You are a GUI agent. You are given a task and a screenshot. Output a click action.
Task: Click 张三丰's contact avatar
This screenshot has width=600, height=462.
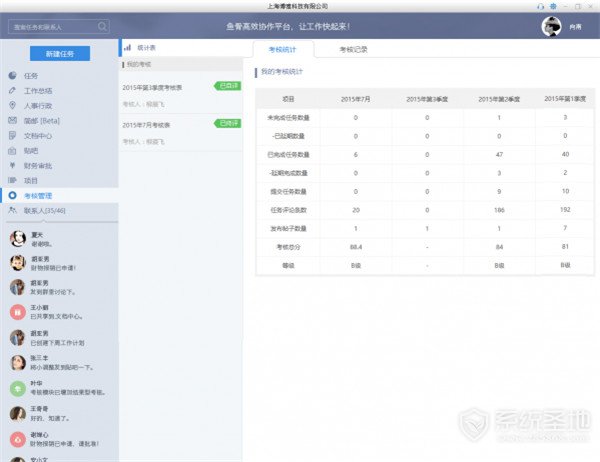(x=18, y=363)
